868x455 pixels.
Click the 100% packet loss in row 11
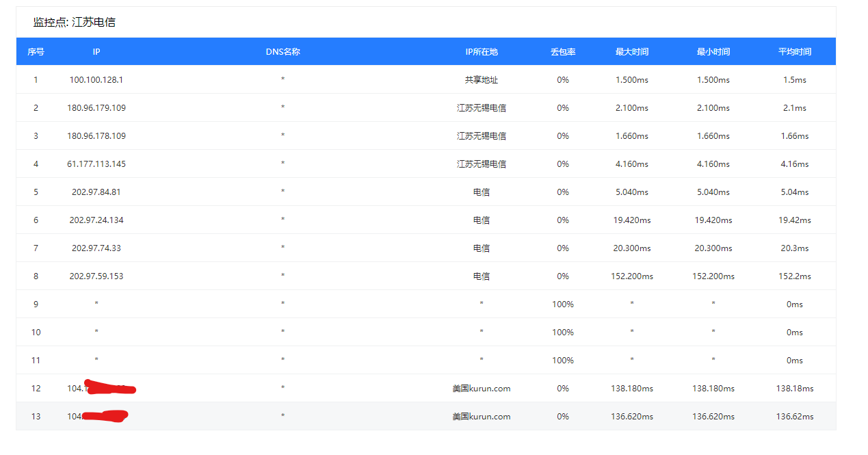tap(563, 361)
